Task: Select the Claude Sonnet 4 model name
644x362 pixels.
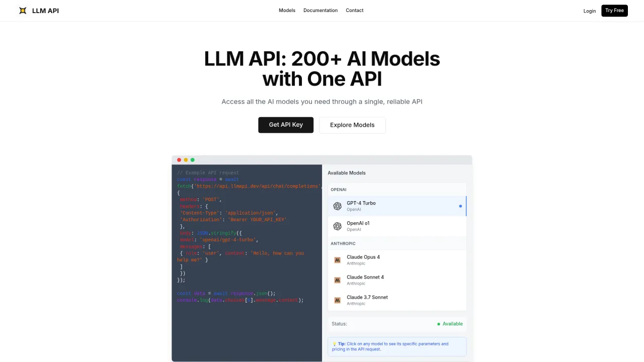Action: pyautogui.click(x=365, y=277)
